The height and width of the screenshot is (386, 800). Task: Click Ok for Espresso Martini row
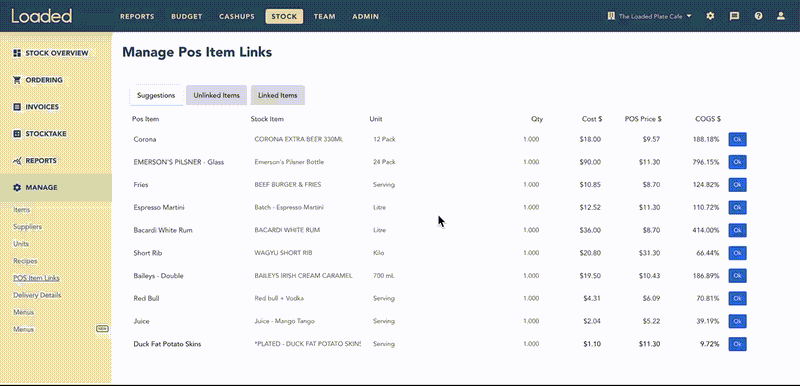[737, 208]
